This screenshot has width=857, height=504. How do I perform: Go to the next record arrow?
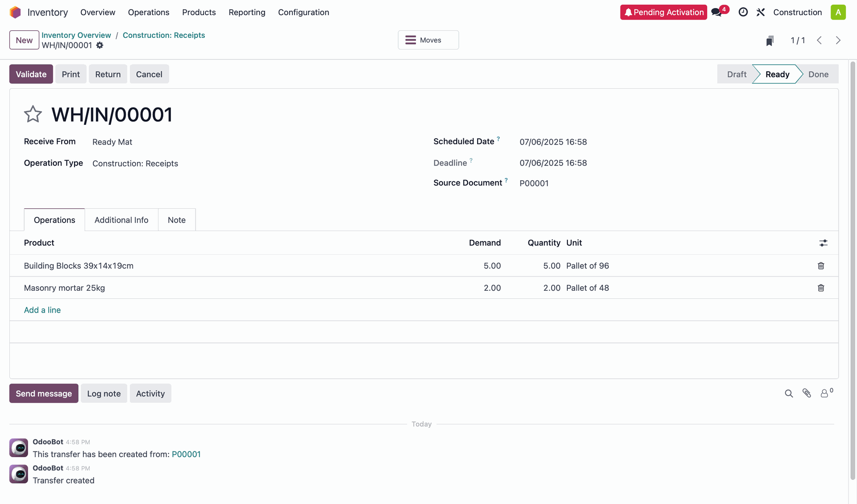coord(838,41)
